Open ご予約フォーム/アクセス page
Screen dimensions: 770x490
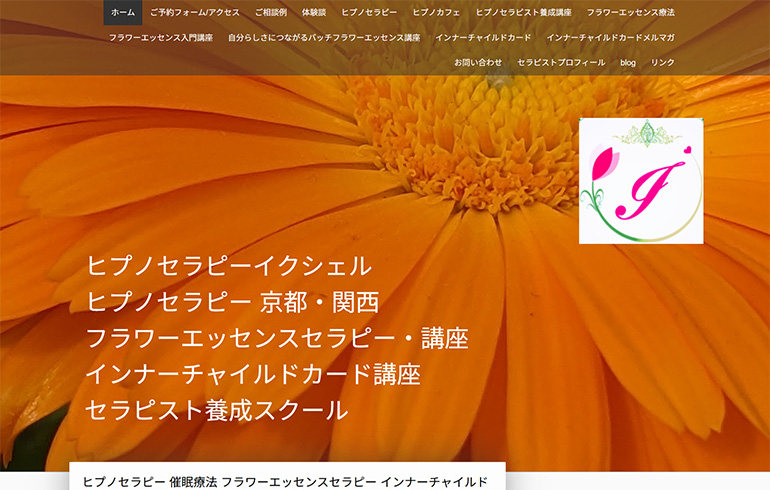point(195,12)
